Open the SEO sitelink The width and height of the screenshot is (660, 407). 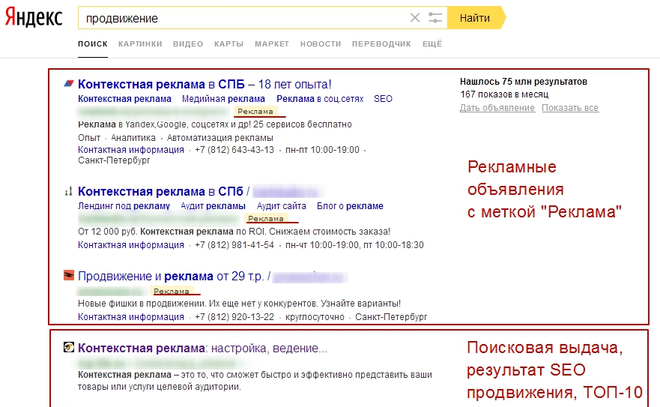(383, 99)
